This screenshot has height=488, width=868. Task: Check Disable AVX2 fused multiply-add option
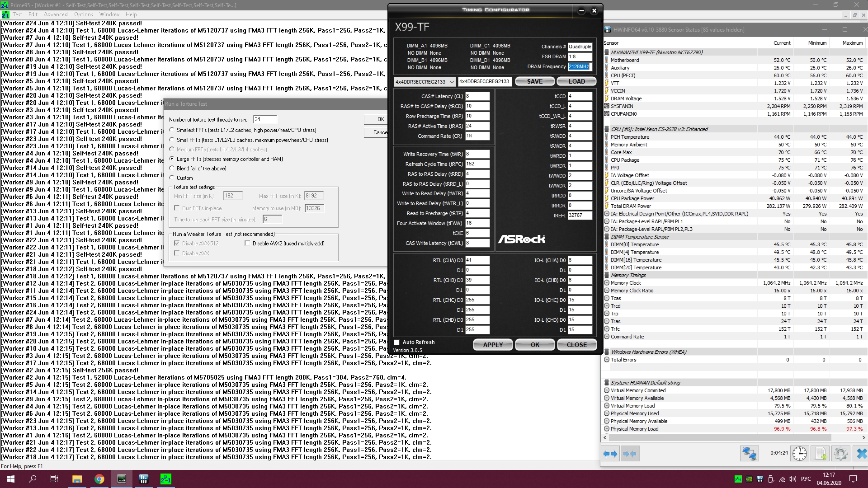click(247, 244)
